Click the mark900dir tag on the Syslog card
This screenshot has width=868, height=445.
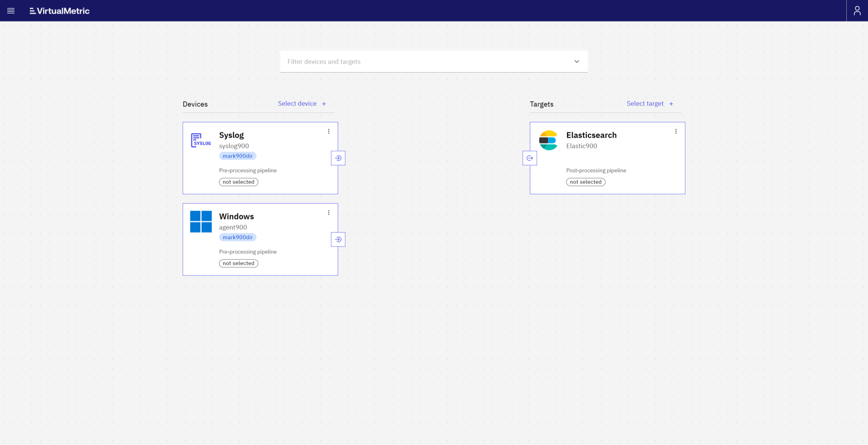pos(237,155)
